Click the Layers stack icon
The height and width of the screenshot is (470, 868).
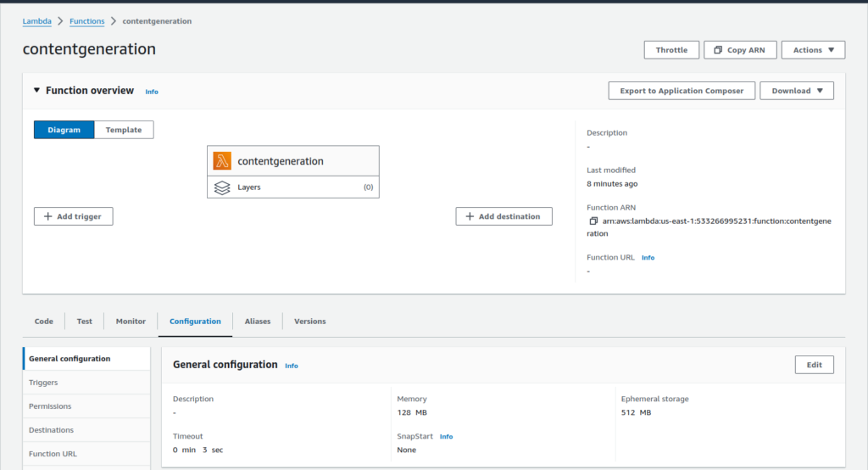click(x=222, y=187)
